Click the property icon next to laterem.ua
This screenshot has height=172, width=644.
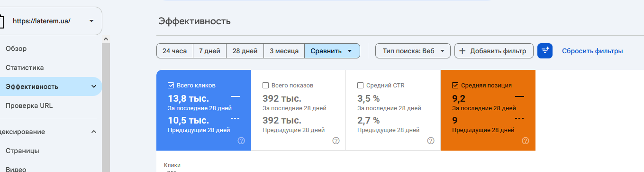[x=2, y=21]
